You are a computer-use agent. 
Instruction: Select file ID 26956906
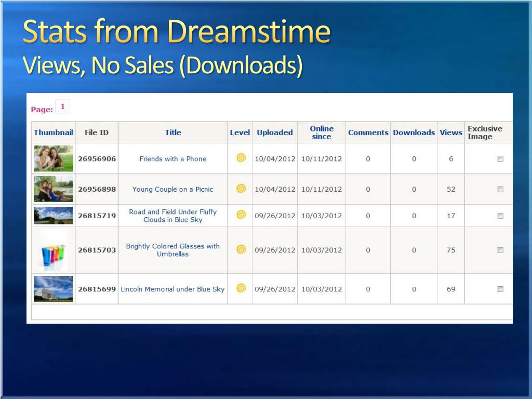click(x=97, y=159)
